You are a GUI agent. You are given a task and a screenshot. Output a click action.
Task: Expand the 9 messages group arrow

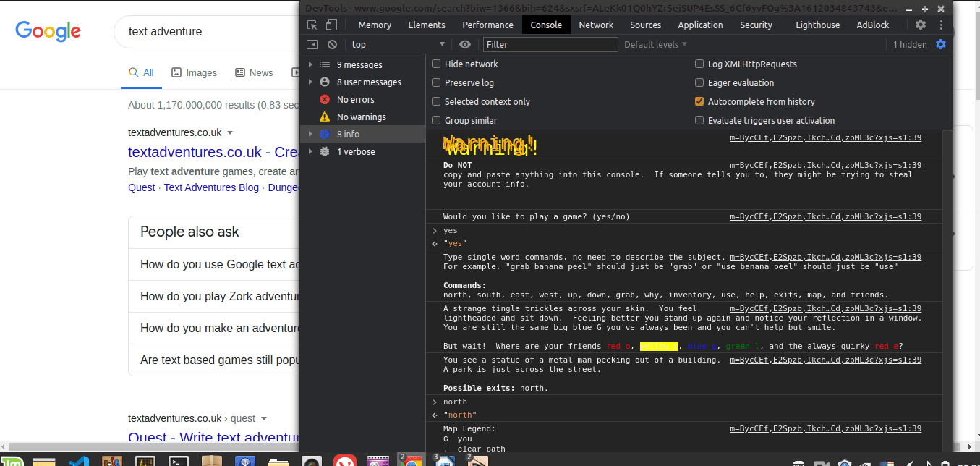tap(310, 64)
